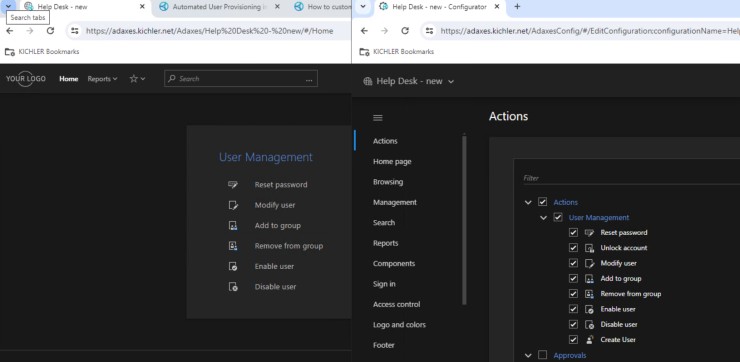Reload the Configurator browser window page
740x362 pixels.
point(404,31)
